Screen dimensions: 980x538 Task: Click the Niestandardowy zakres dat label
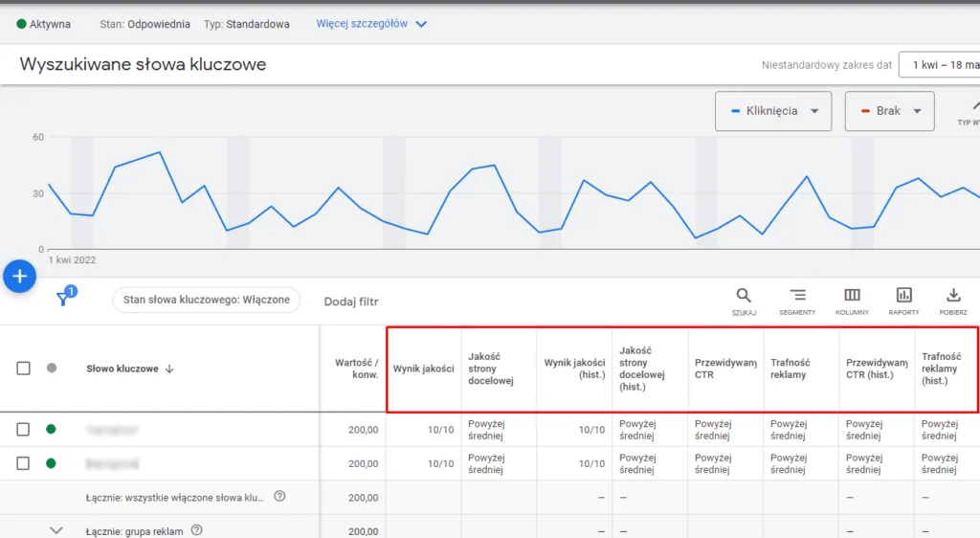click(x=826, y=65)
